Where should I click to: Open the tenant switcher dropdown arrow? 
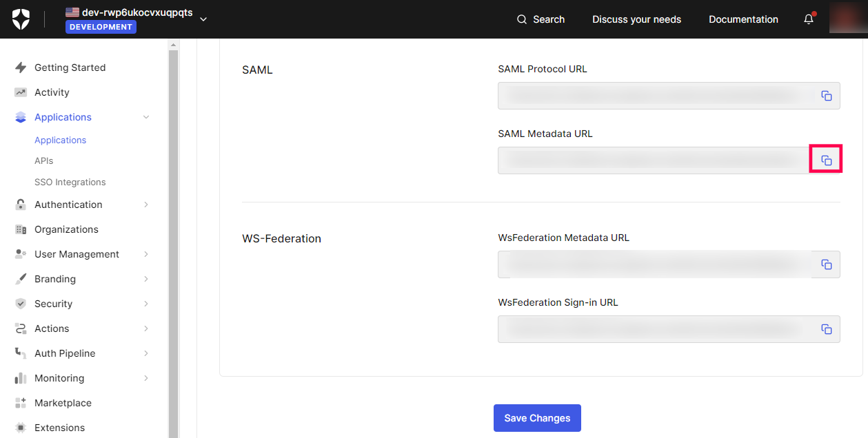coord(203,19)
